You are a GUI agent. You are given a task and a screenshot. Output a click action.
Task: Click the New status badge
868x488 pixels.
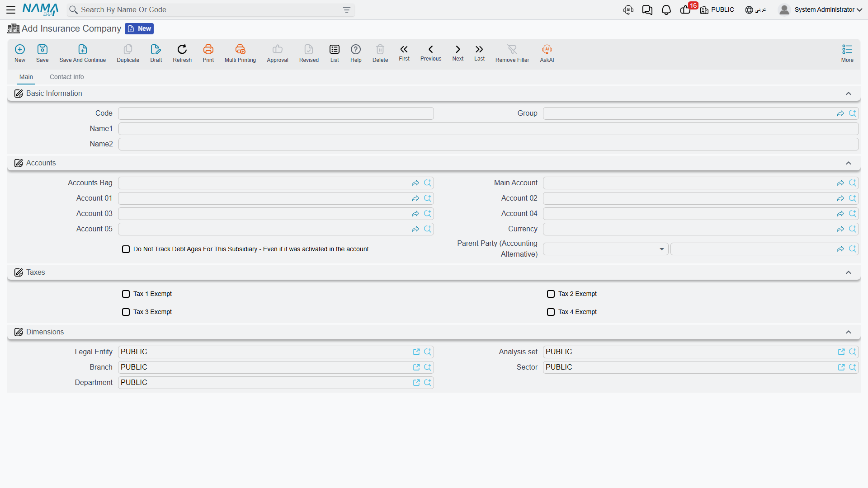(x=139, y=28)
